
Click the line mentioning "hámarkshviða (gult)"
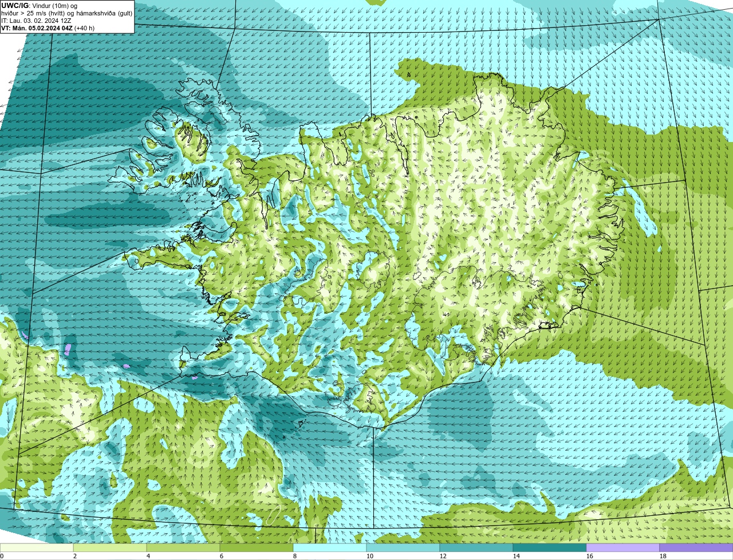click(66, 13)
